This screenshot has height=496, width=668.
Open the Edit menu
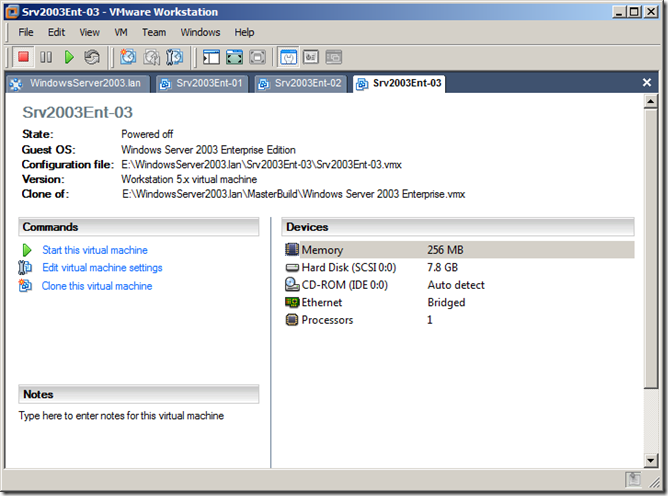click(56, 32)
